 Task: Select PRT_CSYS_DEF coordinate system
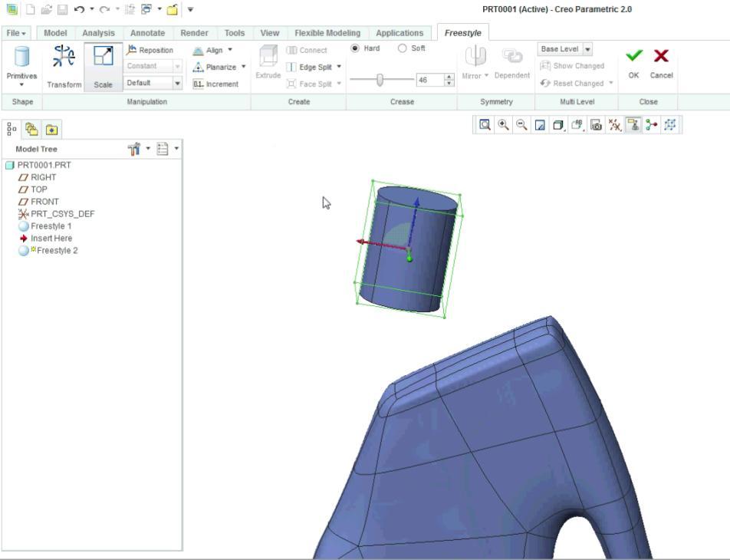[56, 214]
